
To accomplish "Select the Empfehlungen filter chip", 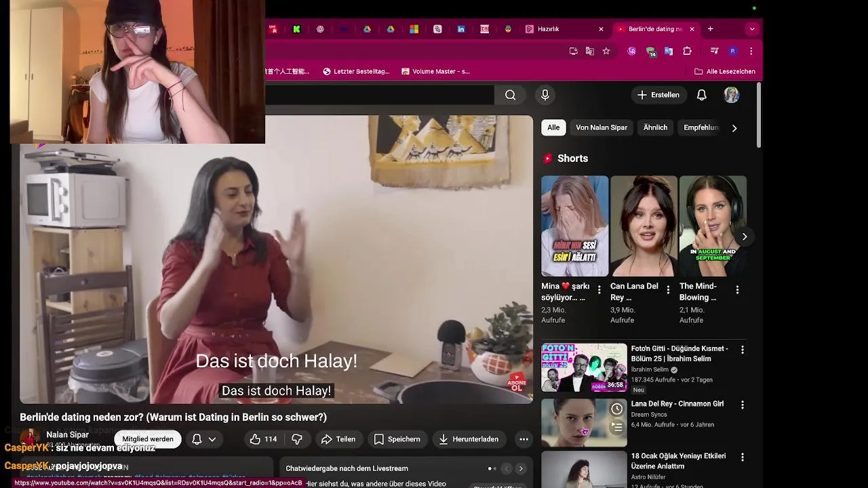I will tap(701, 127).
